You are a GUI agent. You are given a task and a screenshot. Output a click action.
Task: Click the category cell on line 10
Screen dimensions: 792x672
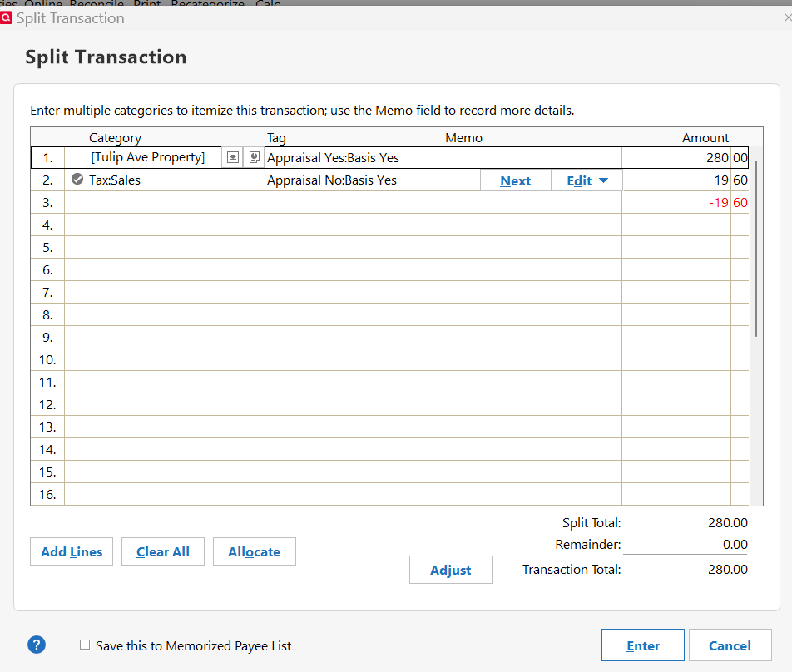(x=176, y=359)
